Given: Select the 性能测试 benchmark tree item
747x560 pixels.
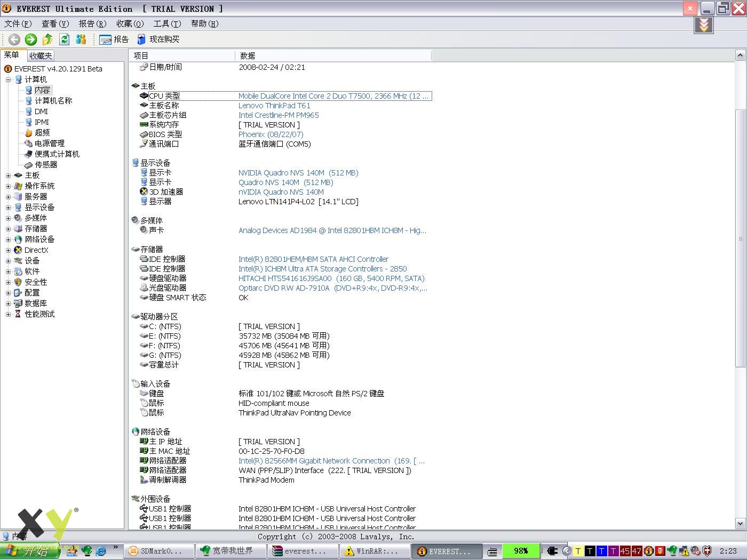Looking at the screenshot, I should coord(39,314).
